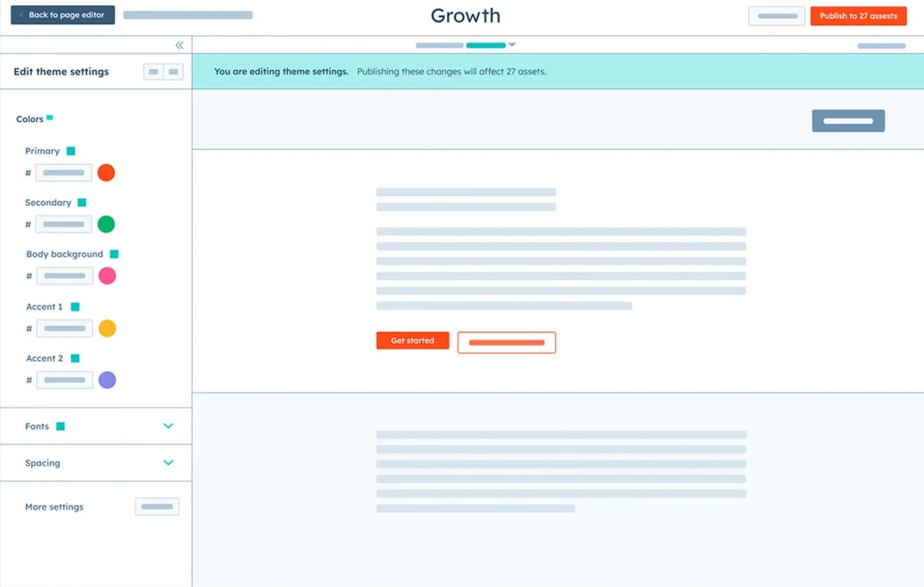Click teal square icon beside Fonts

pyautogui.click(x=60, y=426)
